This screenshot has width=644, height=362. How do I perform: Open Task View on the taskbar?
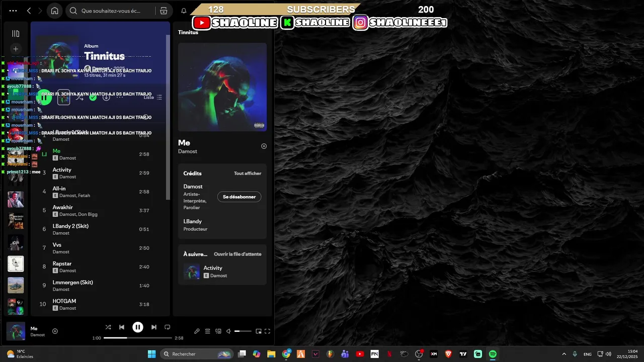(242, 354)
